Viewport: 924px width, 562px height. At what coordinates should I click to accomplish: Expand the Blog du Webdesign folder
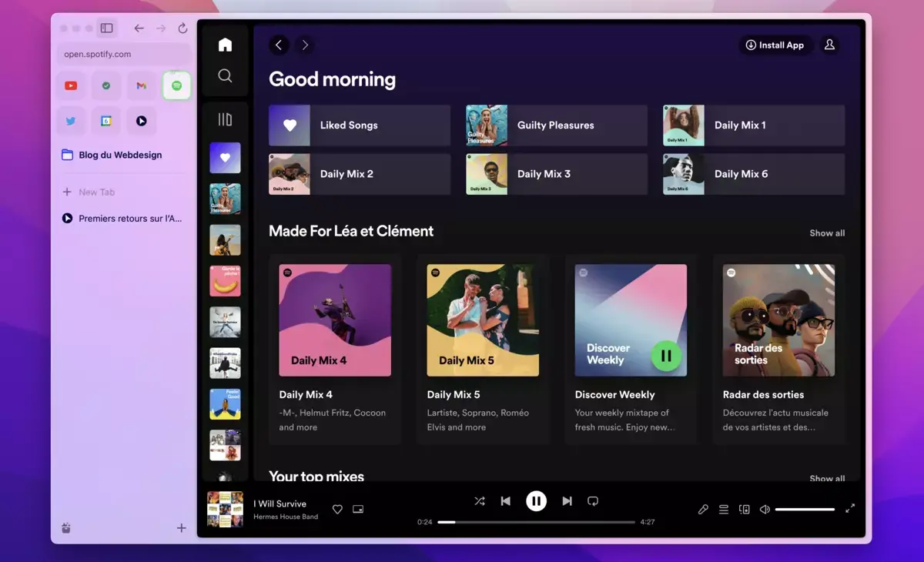tap(121, 155)
